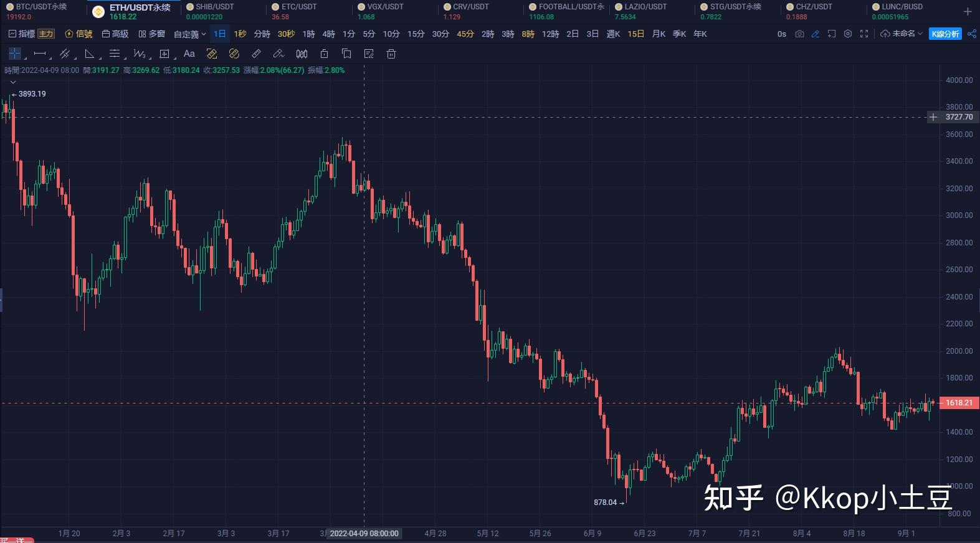980x543 pixels.
Task: Select the triangle angle drawing tool
Action: coord(90,54)
